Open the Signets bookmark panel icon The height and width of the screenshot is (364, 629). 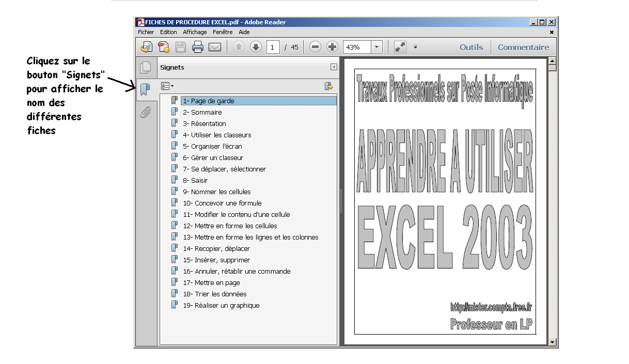145,90
